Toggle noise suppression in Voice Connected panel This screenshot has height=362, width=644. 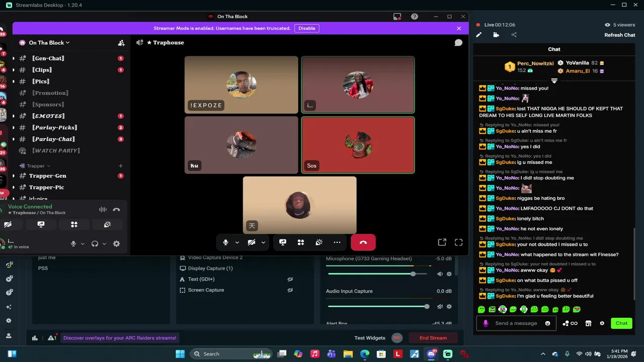point(103,210)
